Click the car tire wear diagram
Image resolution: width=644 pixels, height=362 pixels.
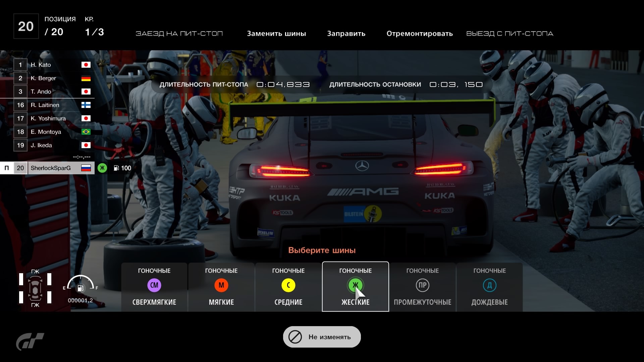(x=35, y=288)
